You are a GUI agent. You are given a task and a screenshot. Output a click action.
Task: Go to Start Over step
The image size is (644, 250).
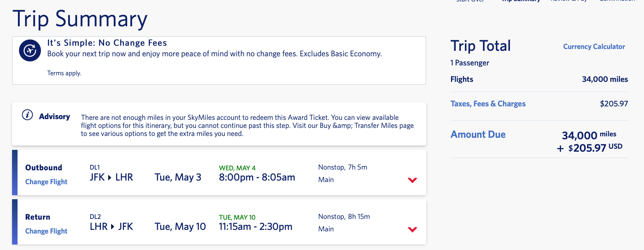click(470, 1)
